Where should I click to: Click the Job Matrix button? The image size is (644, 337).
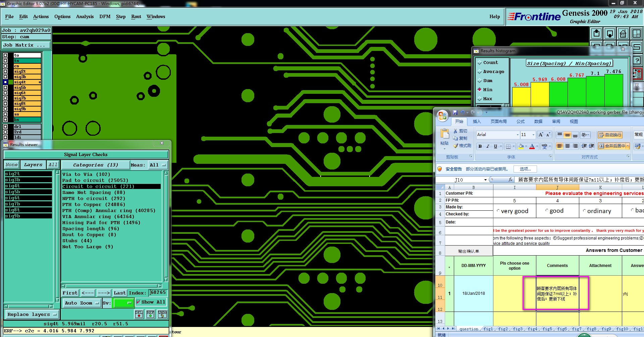point(26,45)
